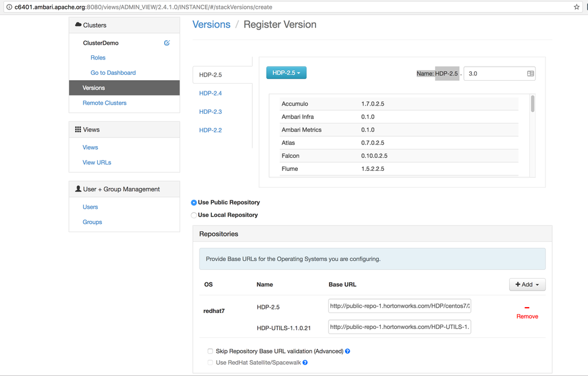Click the user icon next to User + Group Management
The image size is (588, 376).
pos(78,189)
